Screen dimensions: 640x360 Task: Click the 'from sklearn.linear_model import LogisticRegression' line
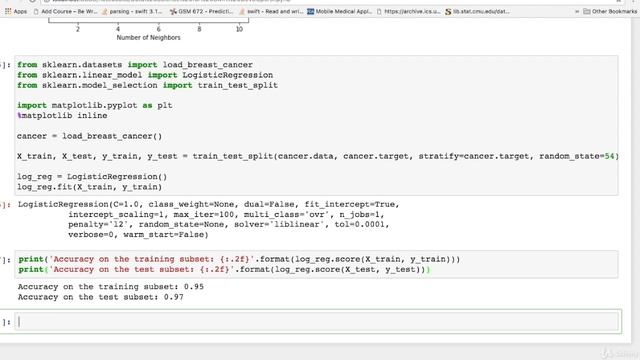click(145, 76)
